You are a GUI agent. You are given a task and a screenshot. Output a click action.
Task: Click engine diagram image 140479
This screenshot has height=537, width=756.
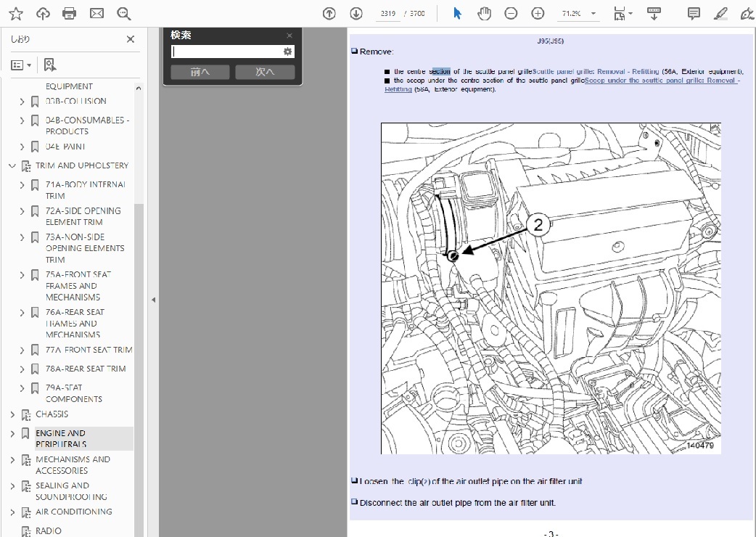coord(551,288)
